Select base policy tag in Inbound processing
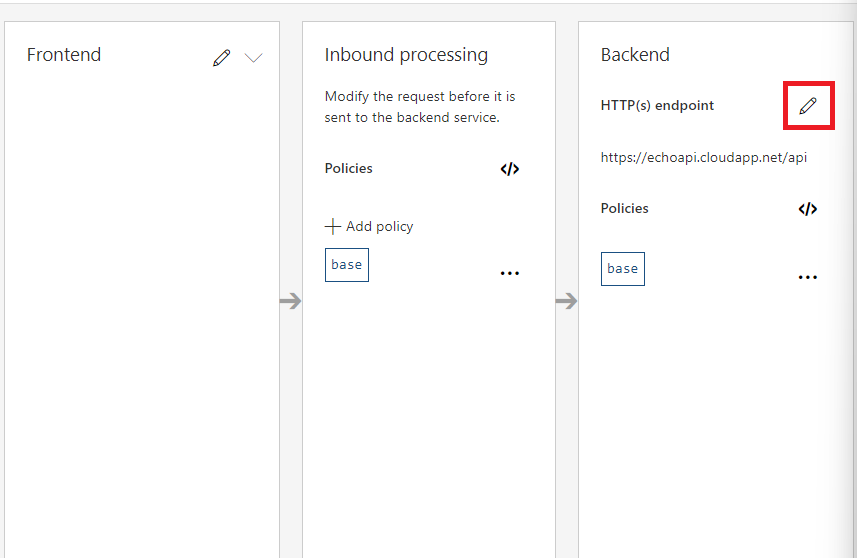857x558 pixels. pyautogui.click(x=347, y=265)
